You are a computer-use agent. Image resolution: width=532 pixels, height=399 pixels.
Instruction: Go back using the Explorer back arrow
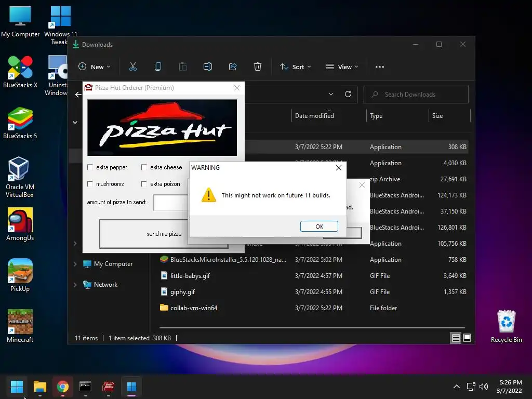click(x=78, y=95)
